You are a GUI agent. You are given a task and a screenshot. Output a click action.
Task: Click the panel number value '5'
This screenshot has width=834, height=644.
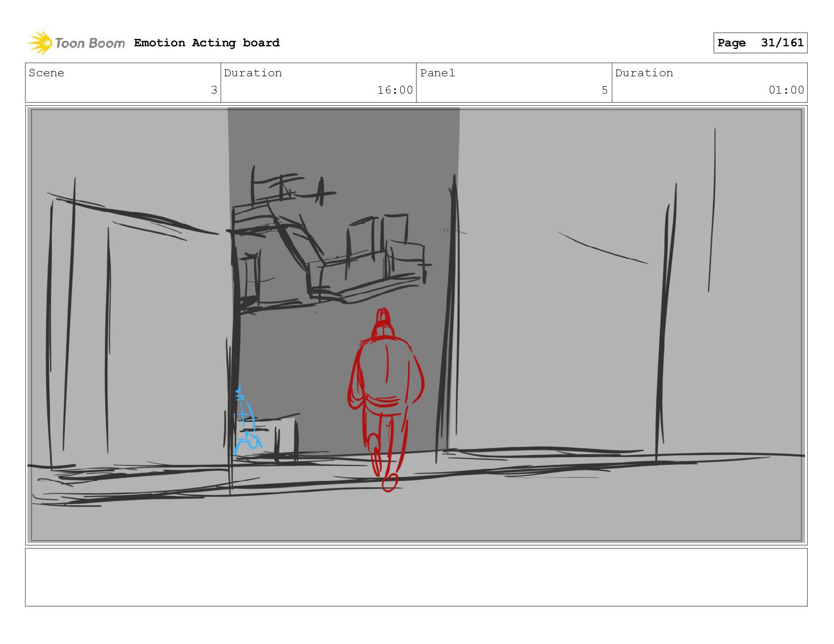[x=604, y=90]
